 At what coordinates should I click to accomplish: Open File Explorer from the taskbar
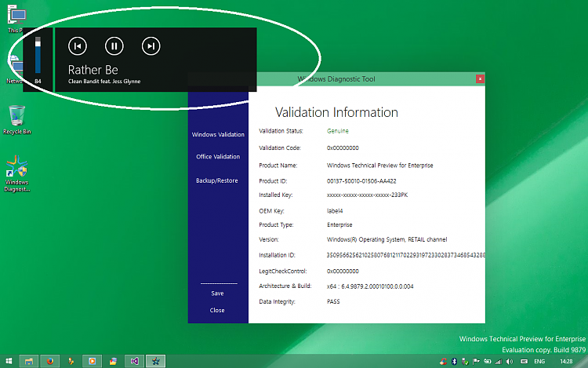[x=29, y=361]
